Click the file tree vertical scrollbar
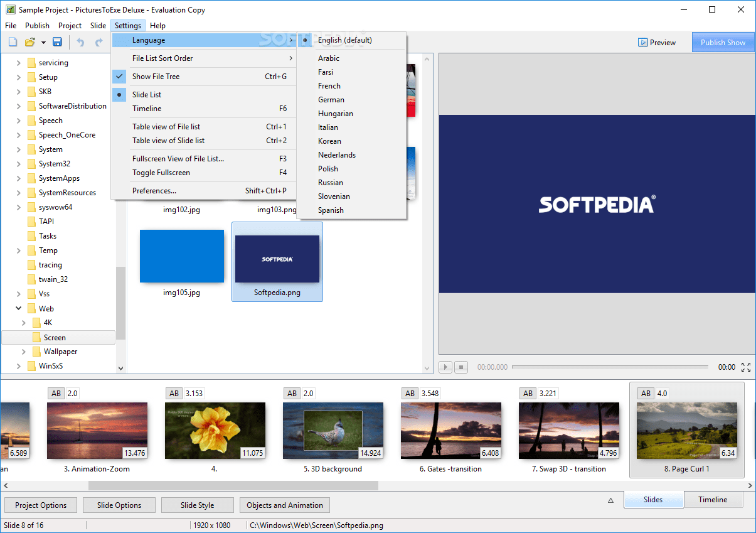The width and height of the screenshot is (756, 533). (121, 304)
